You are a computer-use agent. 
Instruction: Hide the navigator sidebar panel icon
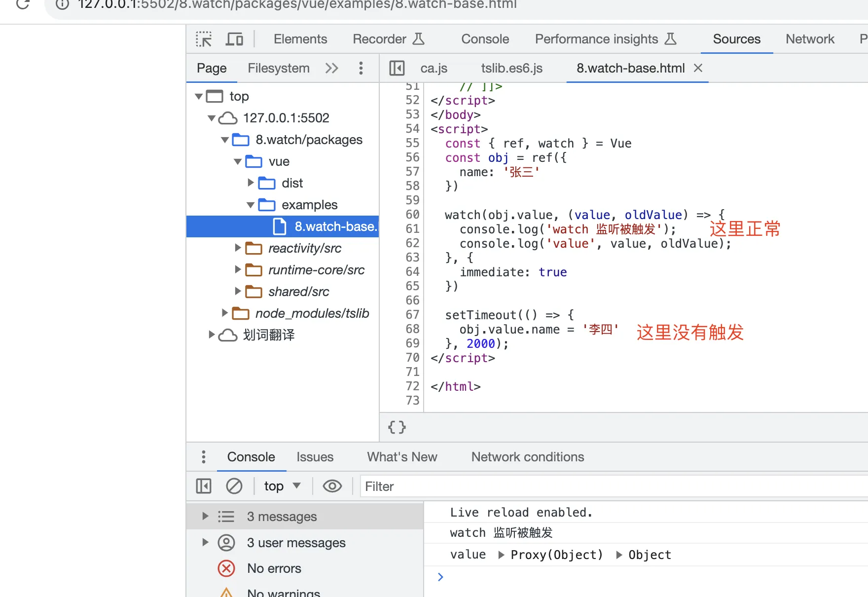click(x=397, y=68)
